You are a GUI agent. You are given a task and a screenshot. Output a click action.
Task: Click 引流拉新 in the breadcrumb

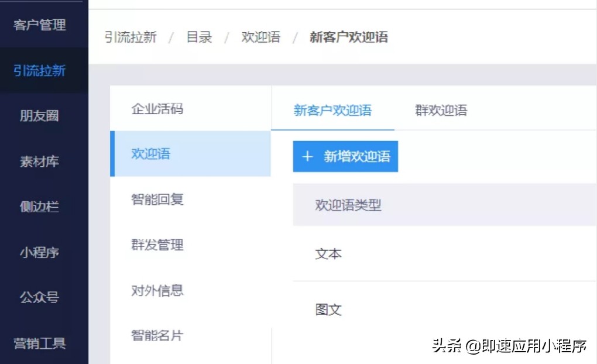(130, 37)
